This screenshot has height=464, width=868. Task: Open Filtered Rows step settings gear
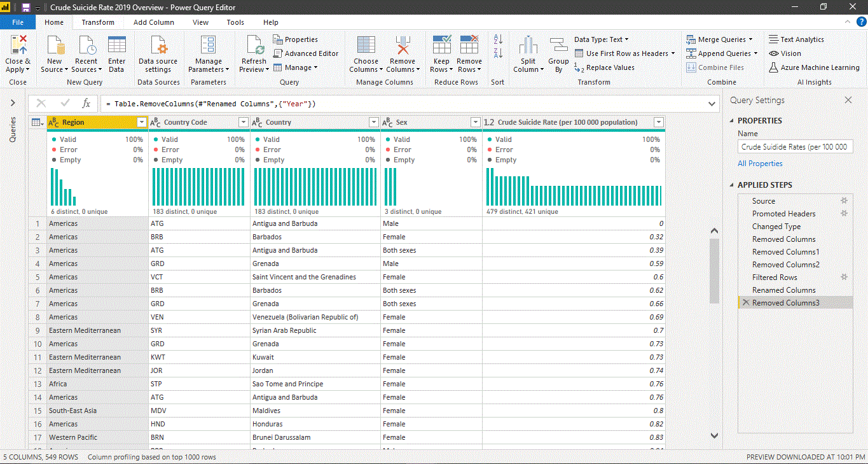[x=844, y=277]
